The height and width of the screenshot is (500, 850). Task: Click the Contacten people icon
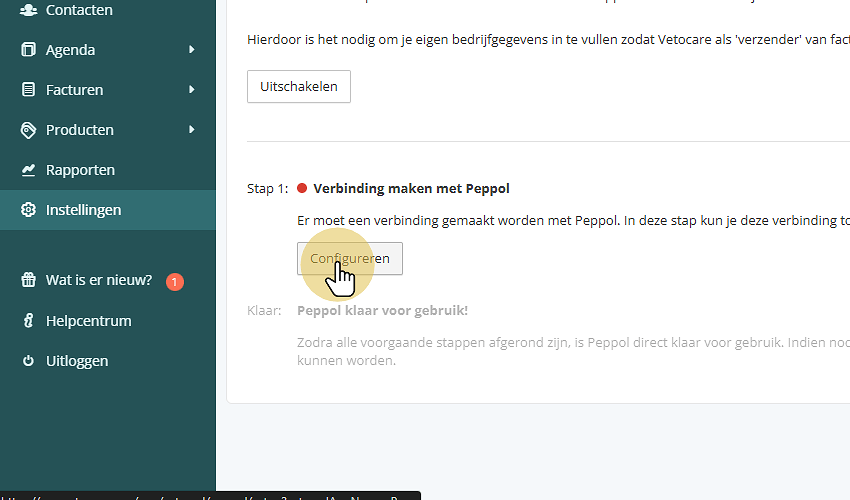(x=28, y=10)
